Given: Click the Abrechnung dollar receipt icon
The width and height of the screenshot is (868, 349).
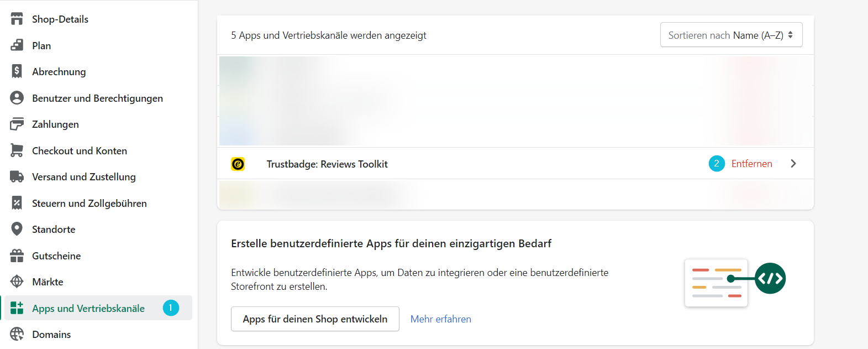Looking at the screenshot, I should 17,71.
